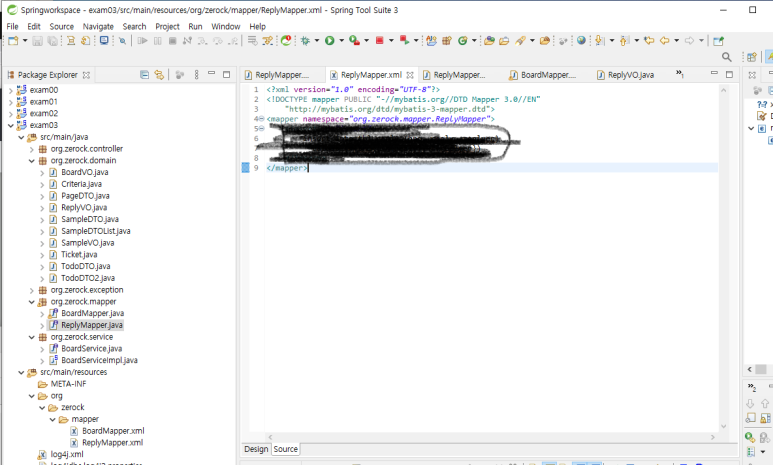Click the Next Annotation down-arrow icon
Viewport: 773px width, 465px height.
[x=599, y=41]
